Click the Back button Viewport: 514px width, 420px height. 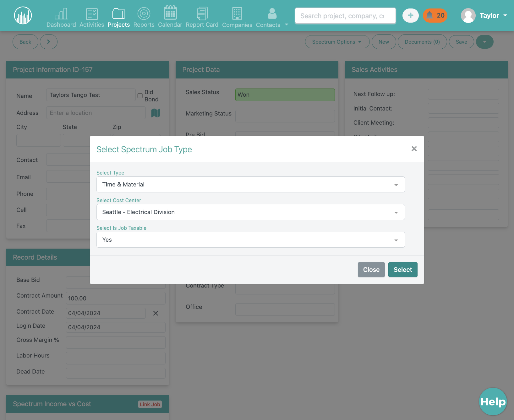pyautogui.click(x=25, y=42)
